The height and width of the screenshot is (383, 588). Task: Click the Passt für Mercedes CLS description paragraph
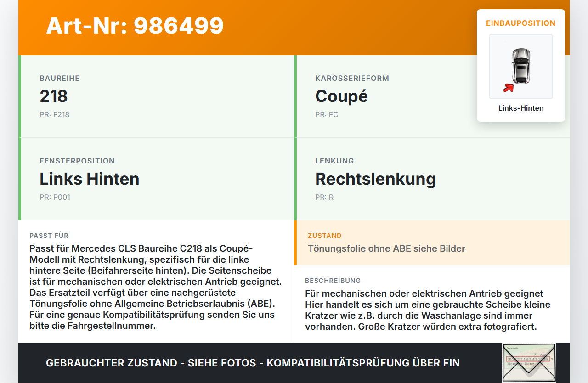pyautogui.click(x=156, y=287)
